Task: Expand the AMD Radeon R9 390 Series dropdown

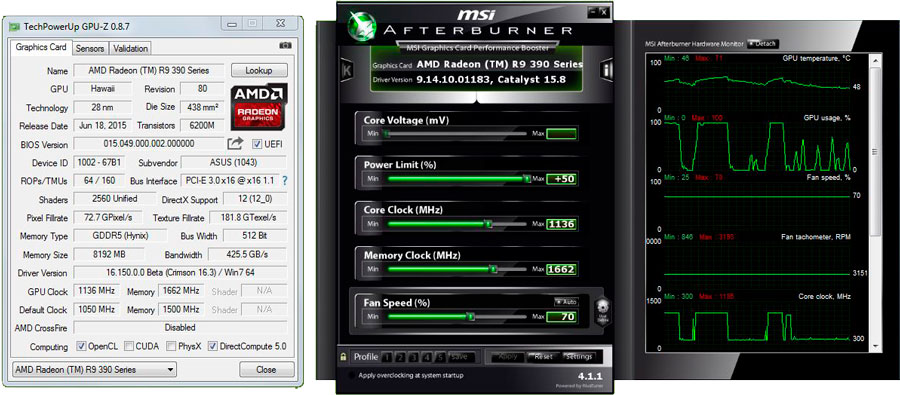Action: pyautogui.click(x=94, y=369)
